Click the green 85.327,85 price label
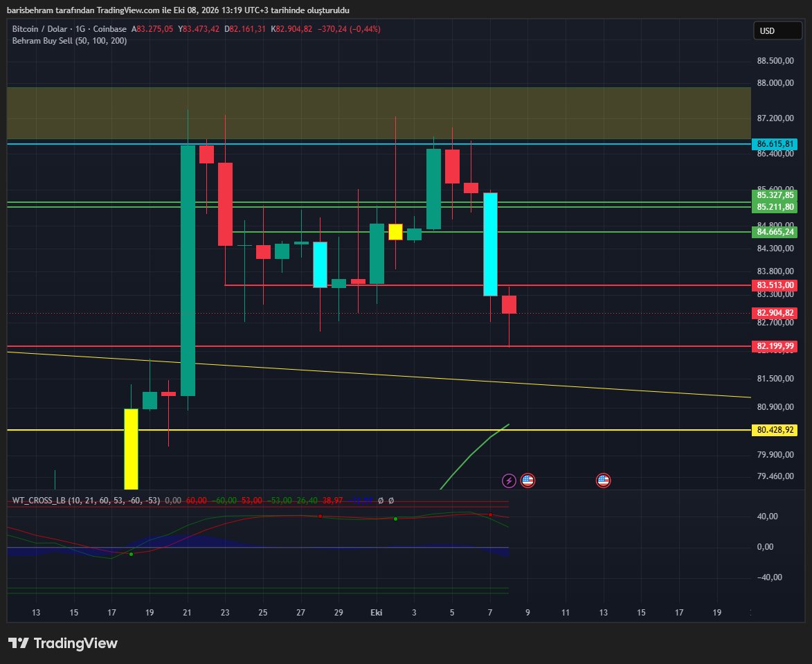The height and width of the screenshot is (664, 812). tap(775, 195)
